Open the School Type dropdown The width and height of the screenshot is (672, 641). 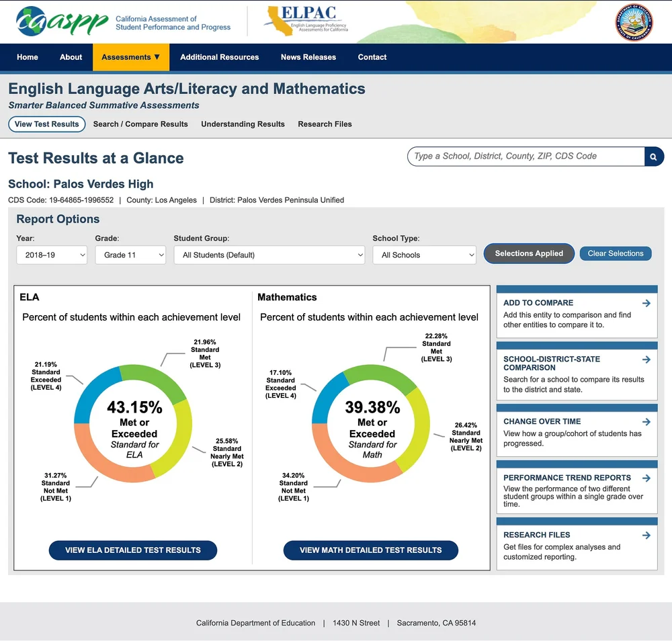point(424,255)
